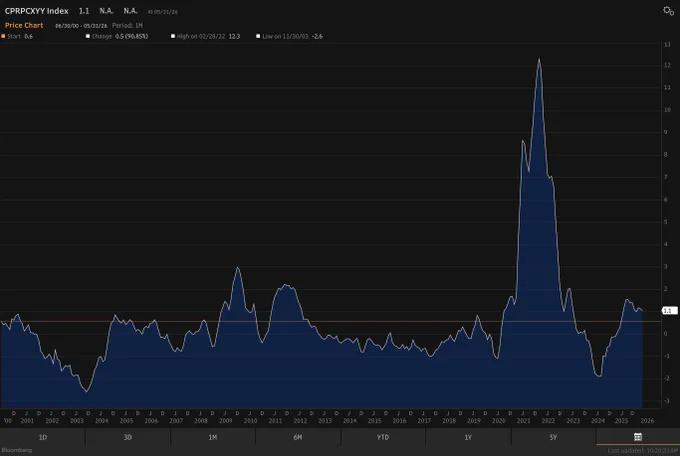Click the 2022 year label on x-axis
The image size is (680, 456).
pos(548,420)
